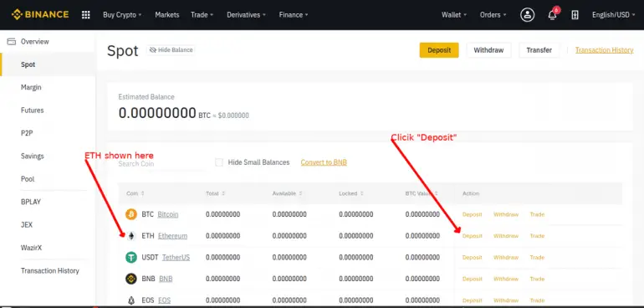Click the Binance logo

pyautogui.click(x=40, y=15)
